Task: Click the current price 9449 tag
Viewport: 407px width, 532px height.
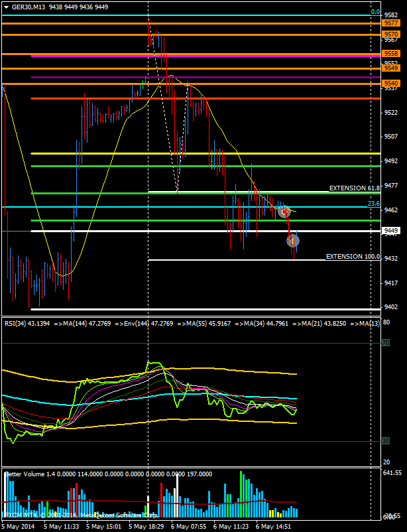Action: [390, 231]
